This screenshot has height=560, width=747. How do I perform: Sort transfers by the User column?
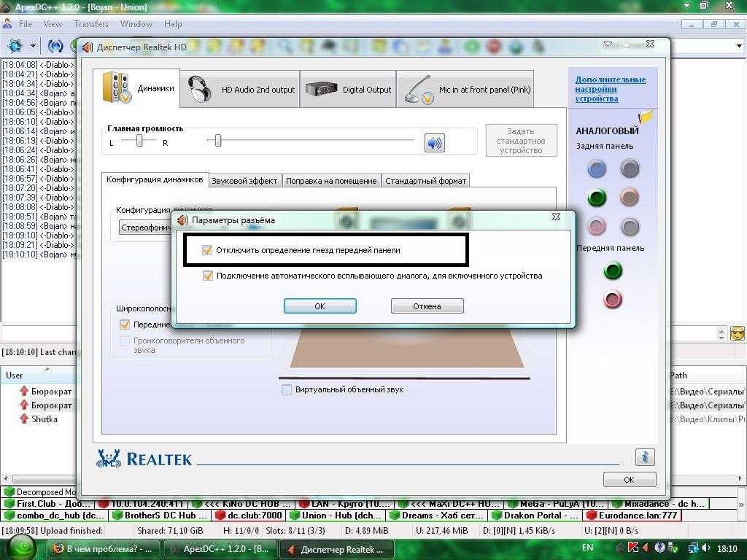click(38, 376)
